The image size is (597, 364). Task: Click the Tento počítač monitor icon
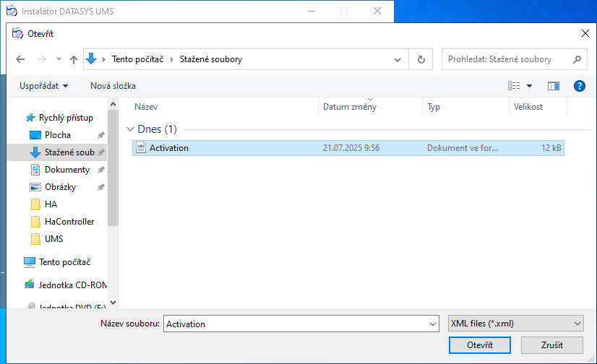pyautogui.click(x=30, y=262)
